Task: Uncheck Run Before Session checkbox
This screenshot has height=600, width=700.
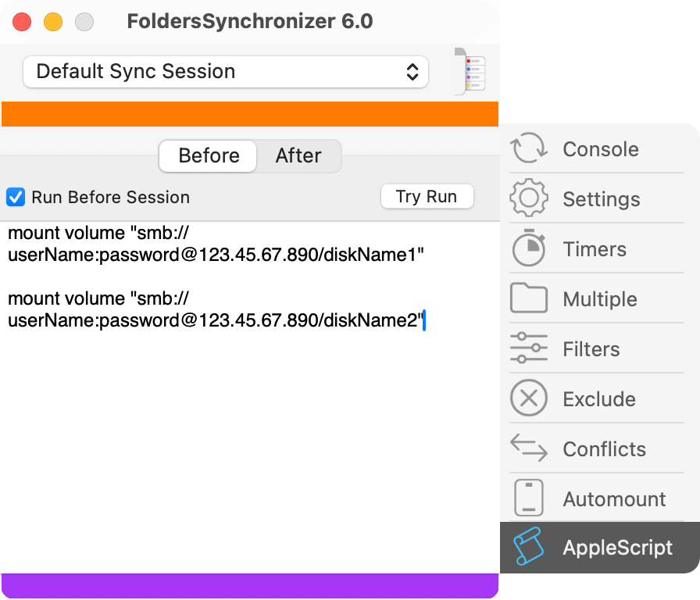Action: point(16,198)
